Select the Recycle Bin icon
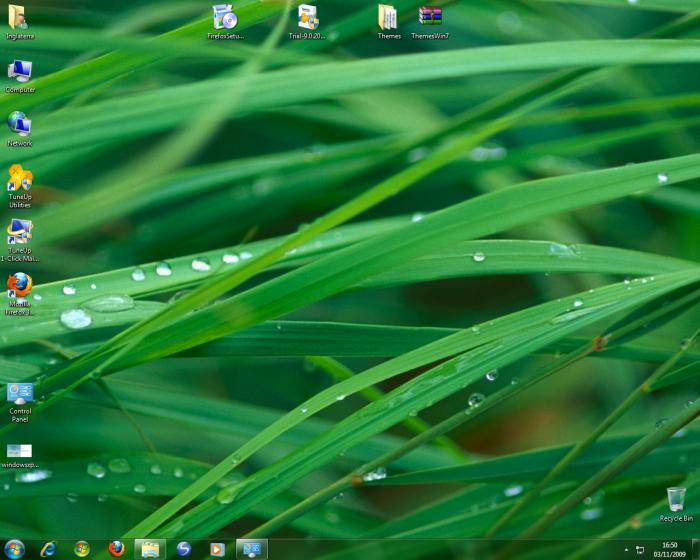700x560 pixels. (676, 500)
